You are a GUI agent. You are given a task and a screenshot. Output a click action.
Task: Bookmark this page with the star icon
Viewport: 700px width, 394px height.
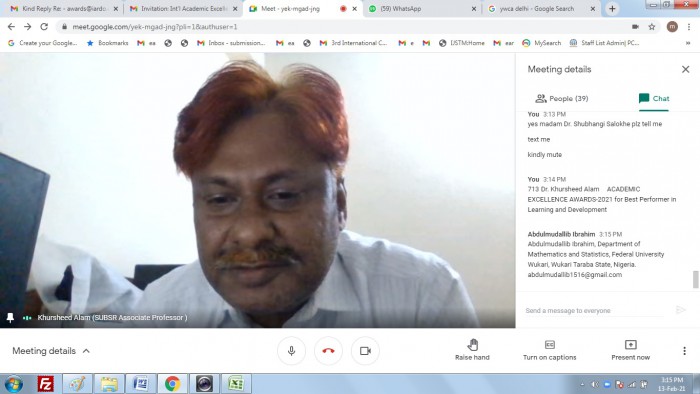652,27
